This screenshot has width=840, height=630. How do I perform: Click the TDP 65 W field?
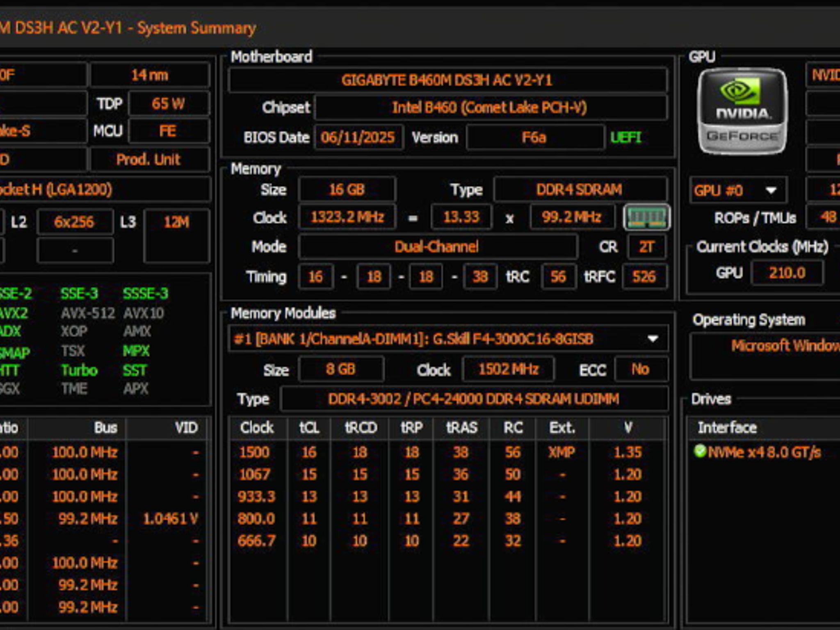(x=169, y=103)
